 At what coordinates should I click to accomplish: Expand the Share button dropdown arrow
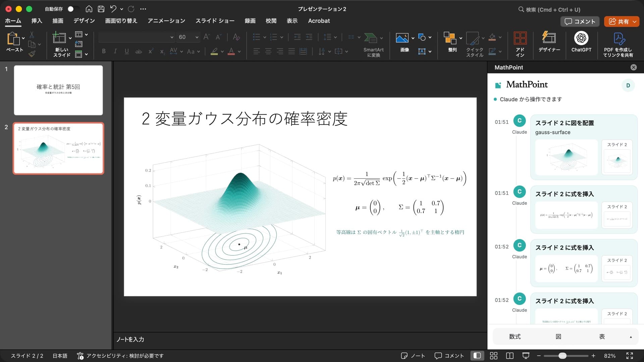point(634,21)
